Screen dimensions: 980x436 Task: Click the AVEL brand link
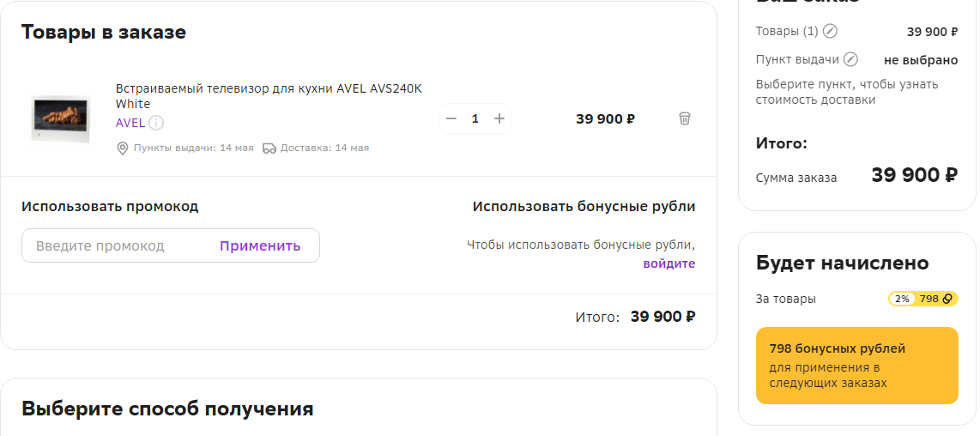(130, 123)
